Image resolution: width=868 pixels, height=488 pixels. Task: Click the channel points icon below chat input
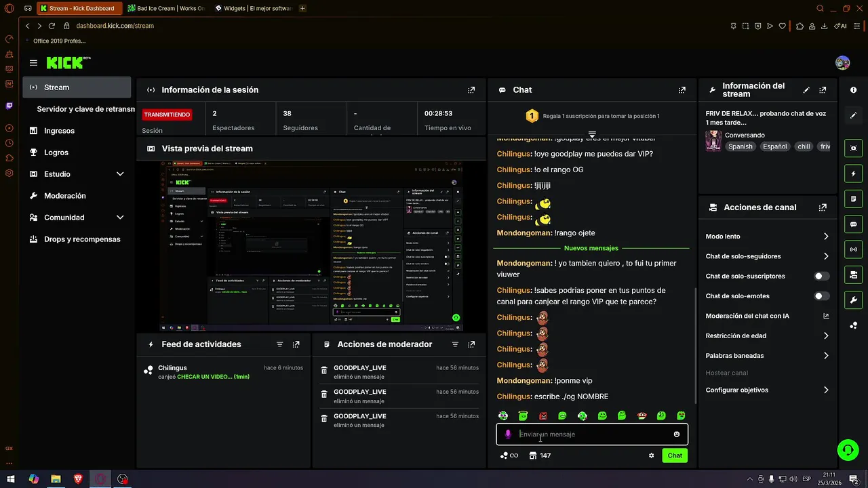[509, 455]
